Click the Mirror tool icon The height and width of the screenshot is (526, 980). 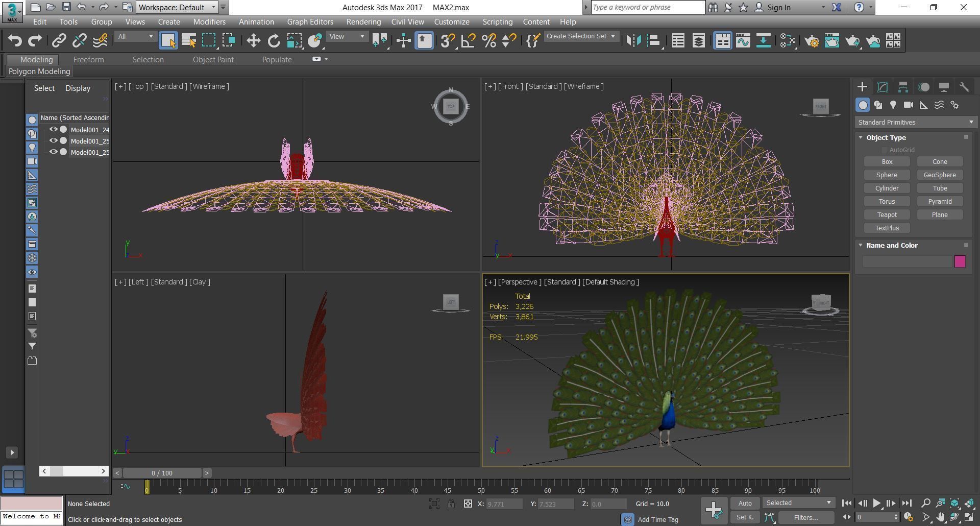pos(633,40)
